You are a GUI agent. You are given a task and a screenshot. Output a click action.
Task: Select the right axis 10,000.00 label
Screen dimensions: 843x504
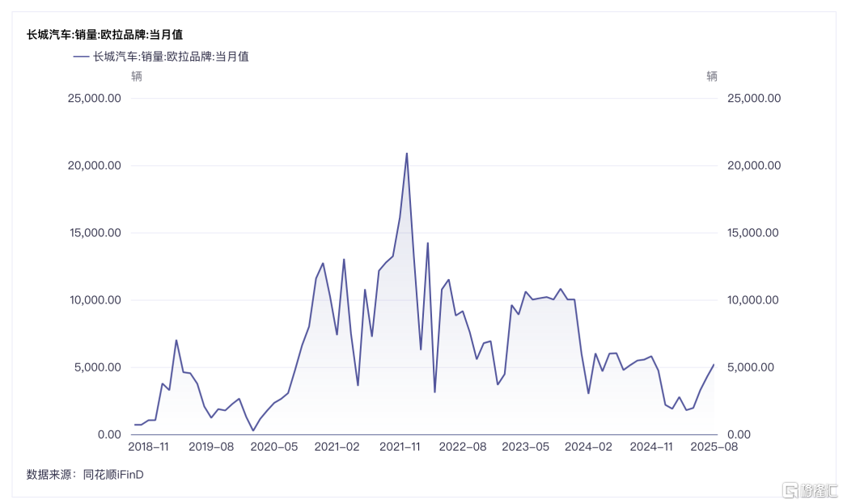click(752, 300)
